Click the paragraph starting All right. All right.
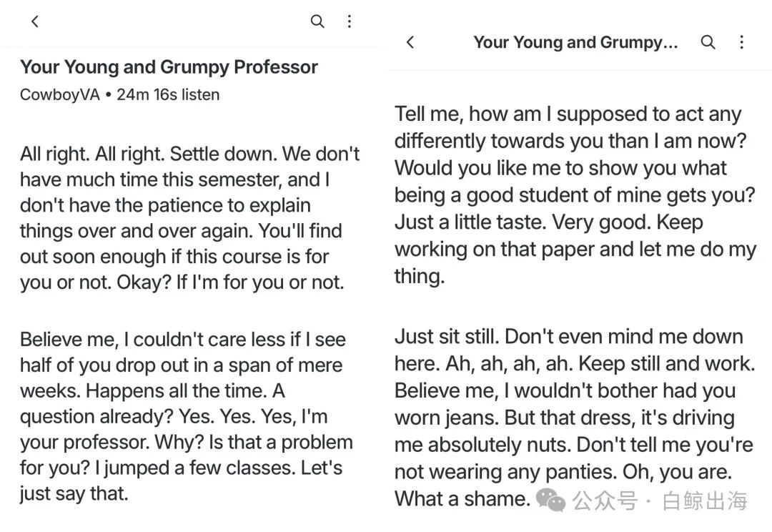Viewport: 772px width, 532px height. click(x=189, y=218)
